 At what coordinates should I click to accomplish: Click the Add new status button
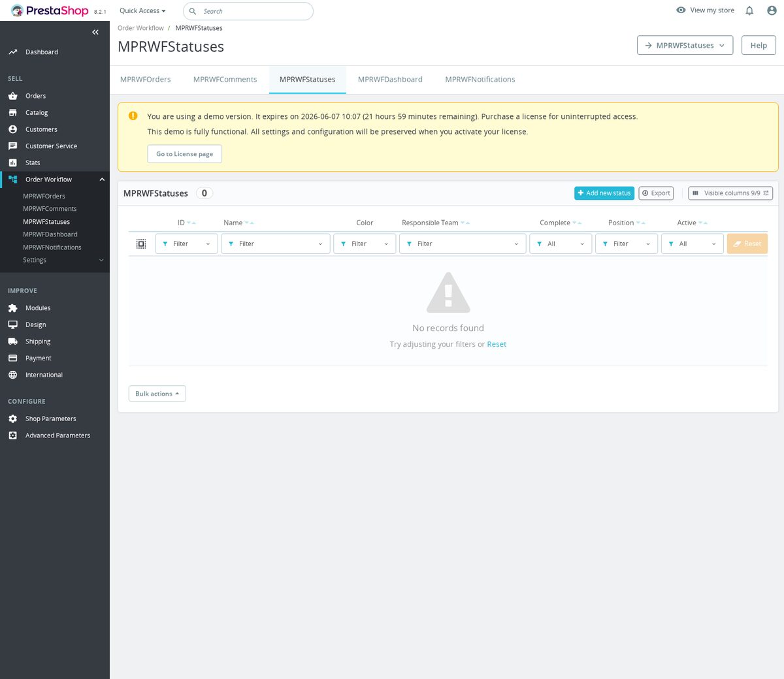[604, 193]
